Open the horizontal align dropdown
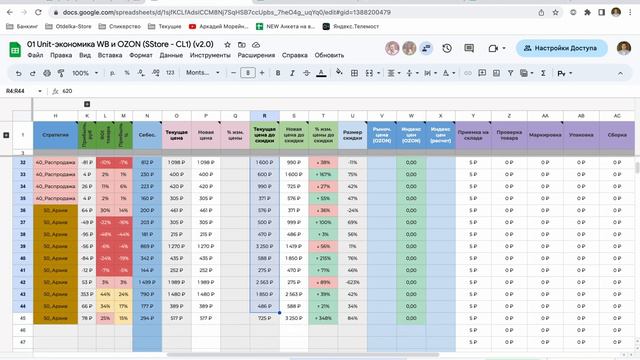 [393, 73]
